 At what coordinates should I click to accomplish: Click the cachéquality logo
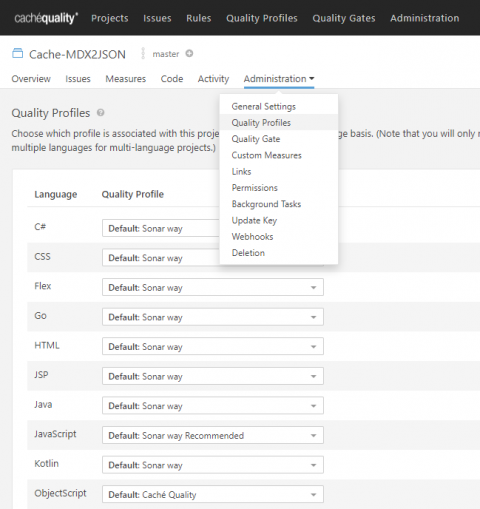click(46, 18)
